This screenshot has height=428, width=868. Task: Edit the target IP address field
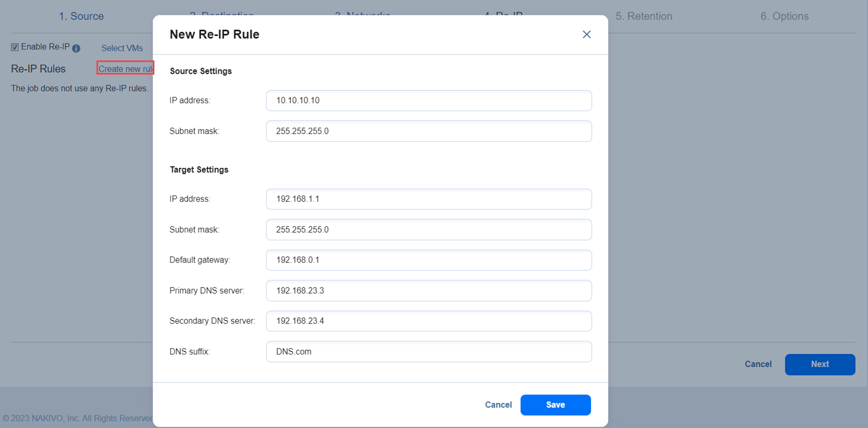pyautogui.click(x=429, y=199)
